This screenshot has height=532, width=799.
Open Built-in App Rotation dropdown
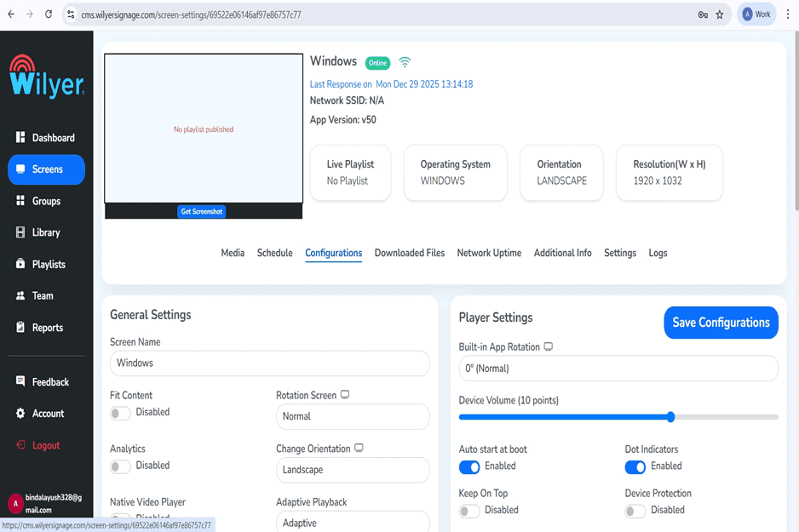[x=618, y=369]
